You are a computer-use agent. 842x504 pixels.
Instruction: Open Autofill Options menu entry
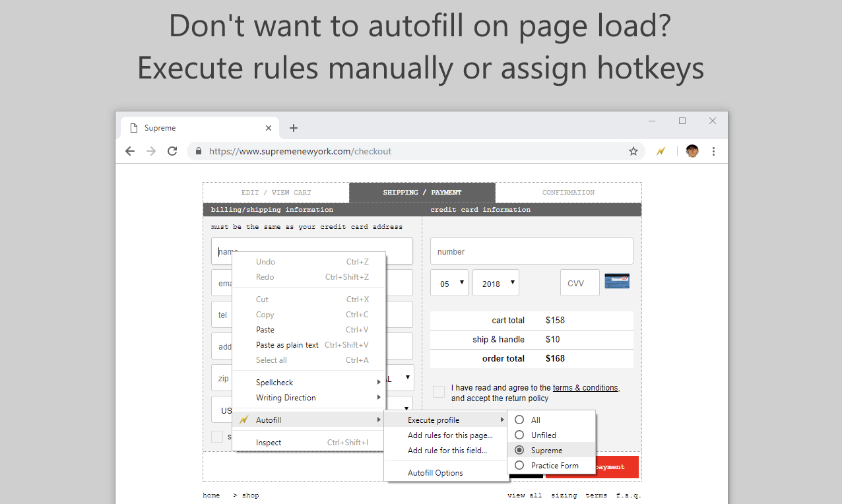[446, 472]
